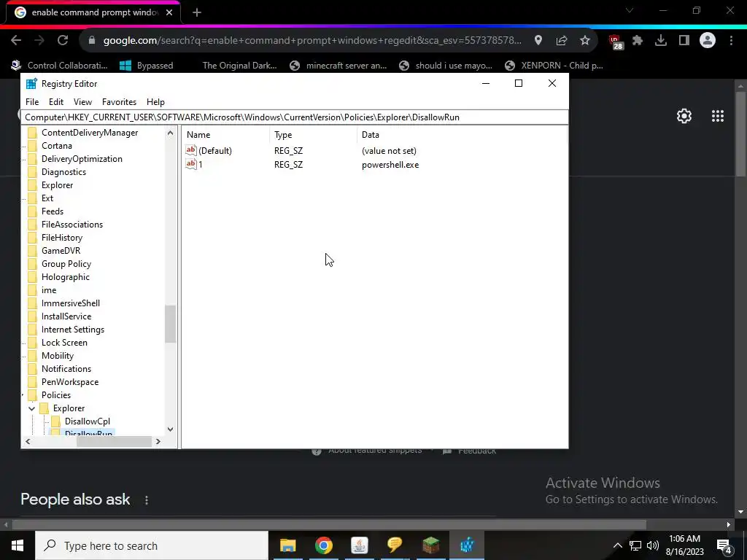Select the (value not set) data cell
Viewport: 747px width, 560px height.
point(389,151)
